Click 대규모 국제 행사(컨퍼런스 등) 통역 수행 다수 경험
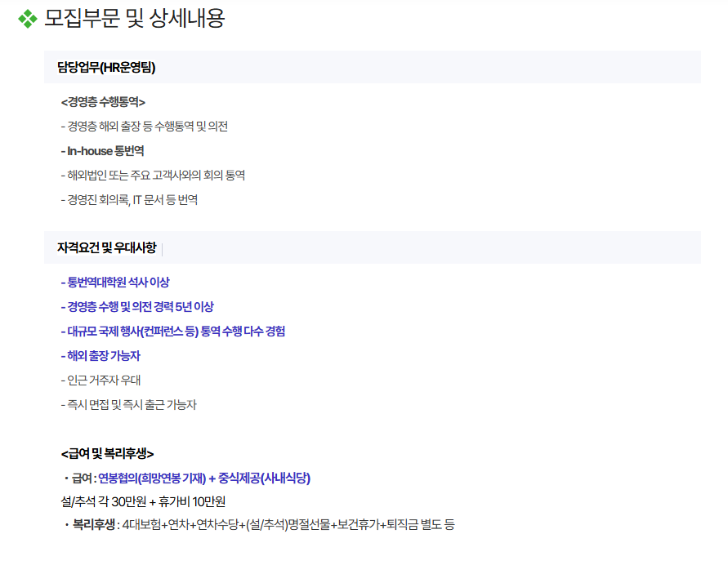 (x=173, y=332)
